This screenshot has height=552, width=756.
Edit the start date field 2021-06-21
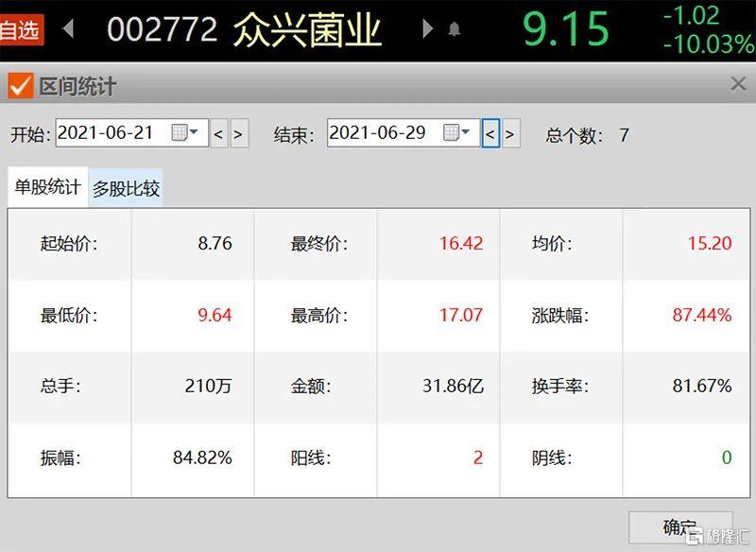coord(131,132)
